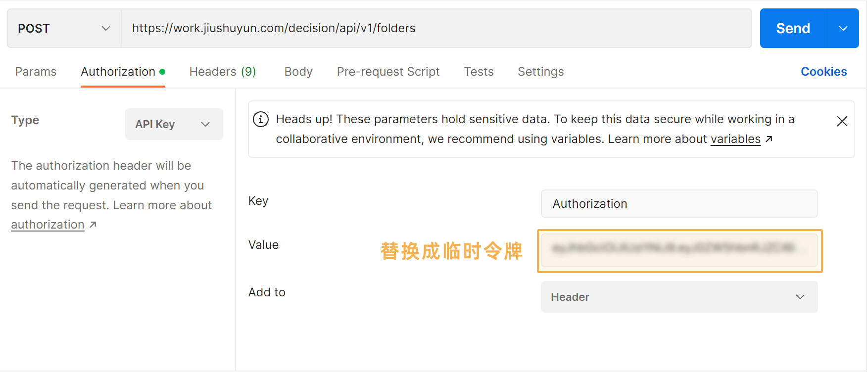Click the external arrow beside authorization link
The image size is (868, 372).
pos(93,225)
